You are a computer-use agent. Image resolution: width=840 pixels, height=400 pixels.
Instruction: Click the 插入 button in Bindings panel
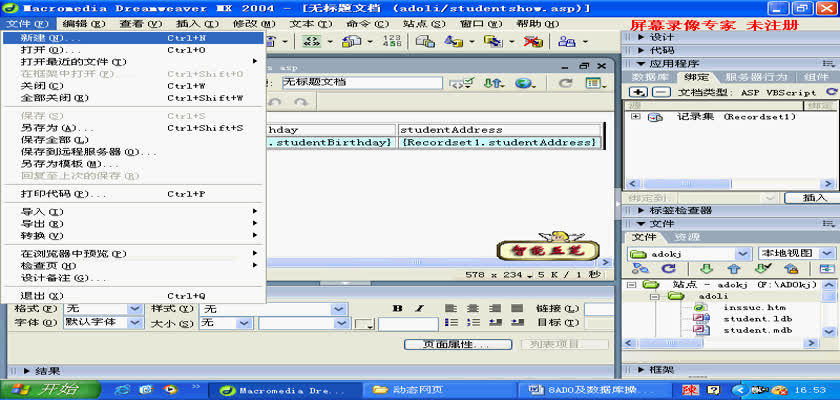(x=814, y=198)
